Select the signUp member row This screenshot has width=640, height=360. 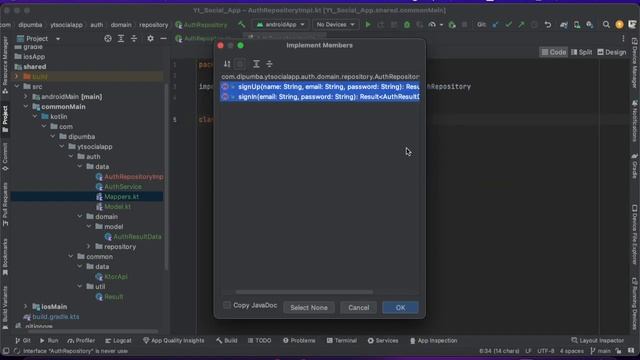[320, 87]
